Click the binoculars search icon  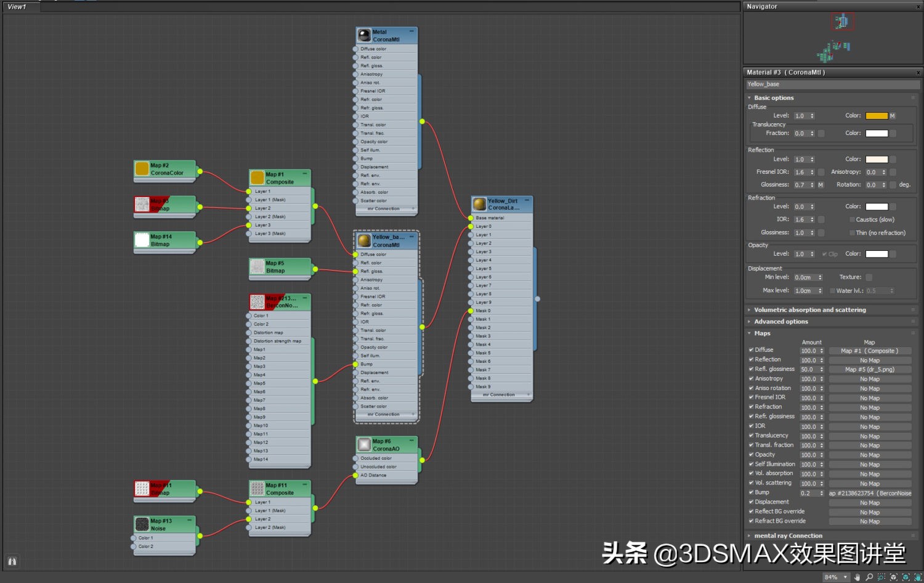(12, 561)
